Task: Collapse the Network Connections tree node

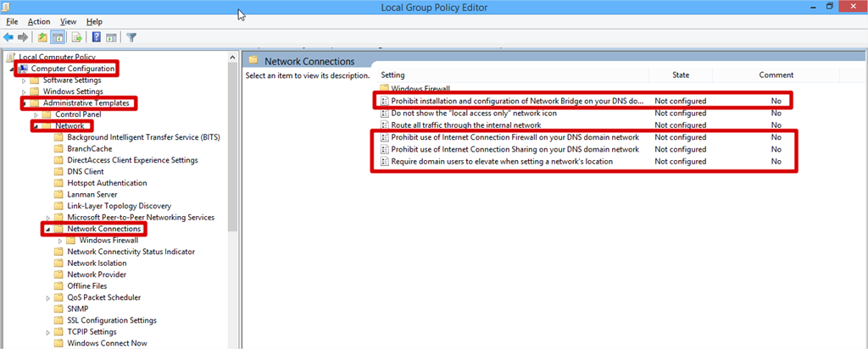Action: tap(47, 230)
